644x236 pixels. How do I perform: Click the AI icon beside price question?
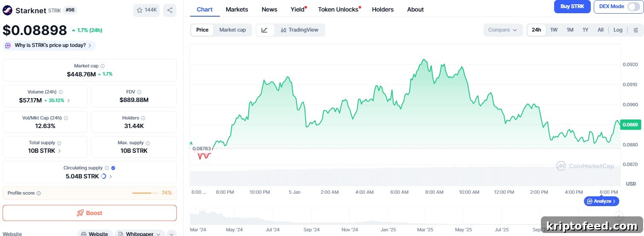pos(9,45)
